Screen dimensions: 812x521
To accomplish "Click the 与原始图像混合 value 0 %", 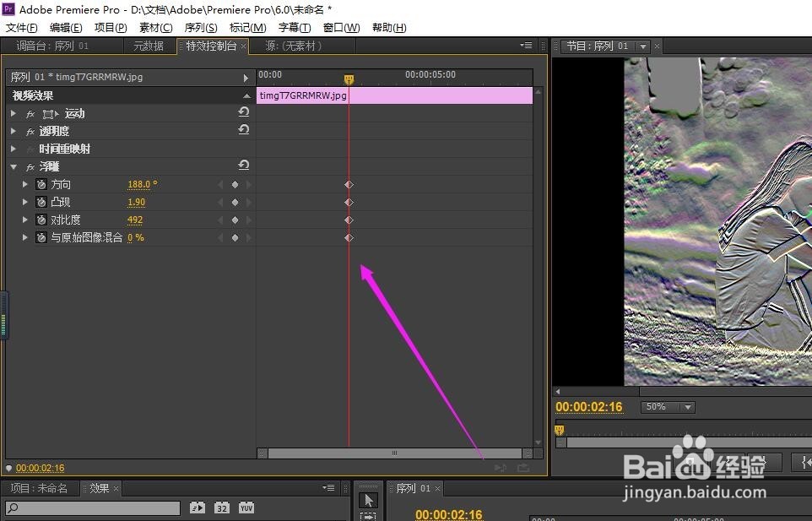I will (136, 237).
